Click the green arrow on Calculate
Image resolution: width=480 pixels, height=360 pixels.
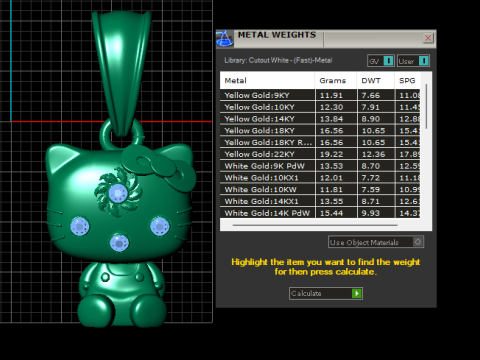coord(357,293)
